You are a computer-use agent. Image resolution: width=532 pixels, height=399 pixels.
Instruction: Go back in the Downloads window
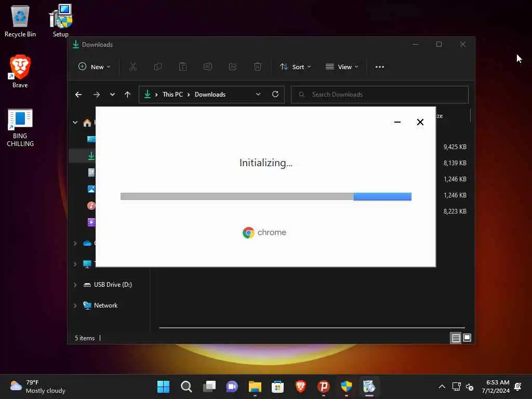pos(78,95)
